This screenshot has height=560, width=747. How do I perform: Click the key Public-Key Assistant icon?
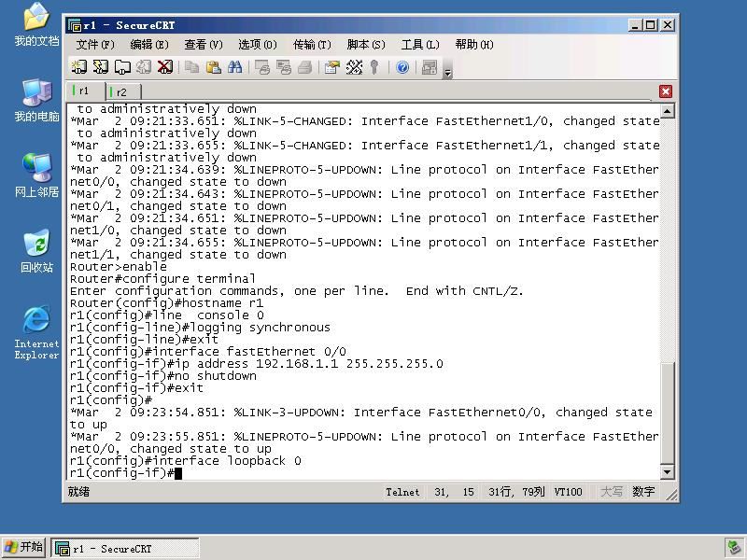click(375, 67)
